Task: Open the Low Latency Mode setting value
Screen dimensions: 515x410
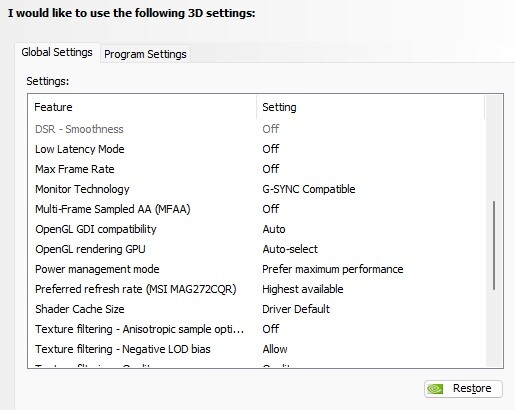Action: (x=271, y=149)
